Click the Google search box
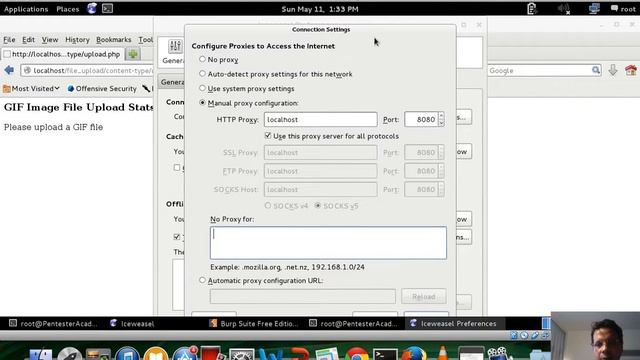The width and height of the screenshot is (640, 360). tap(540, 71)
